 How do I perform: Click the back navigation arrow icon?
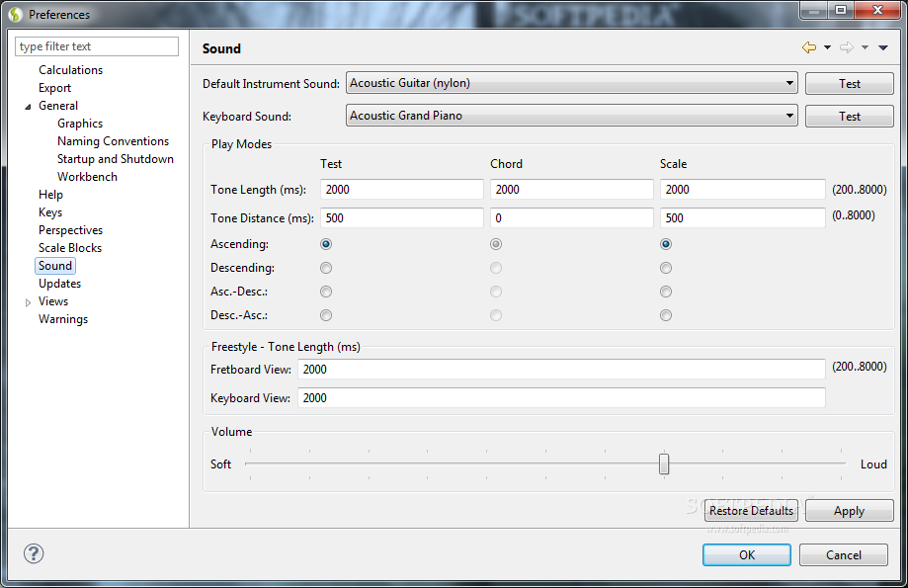pyautogui.click(x=809, y=47)
